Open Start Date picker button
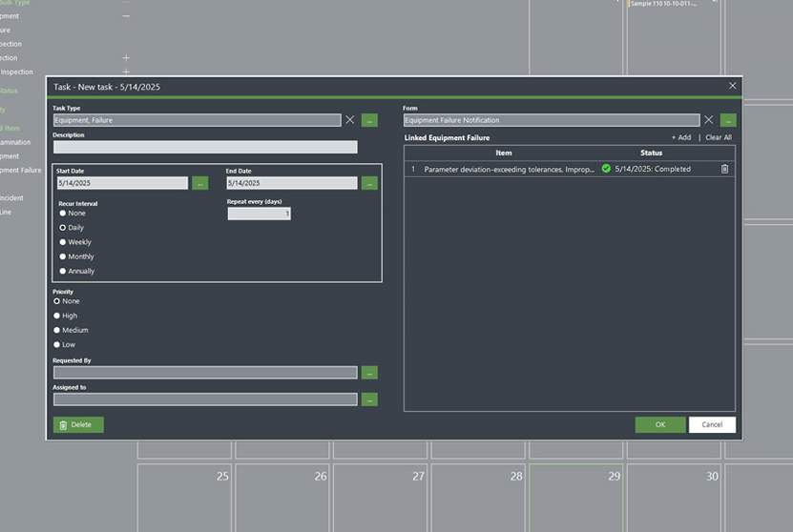 [199, 183]
